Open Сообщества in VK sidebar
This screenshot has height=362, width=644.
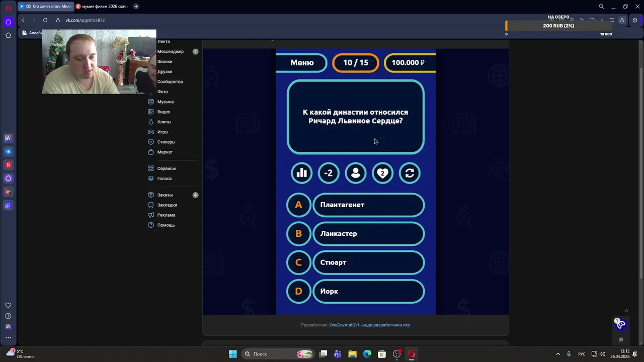pos(170,81)
